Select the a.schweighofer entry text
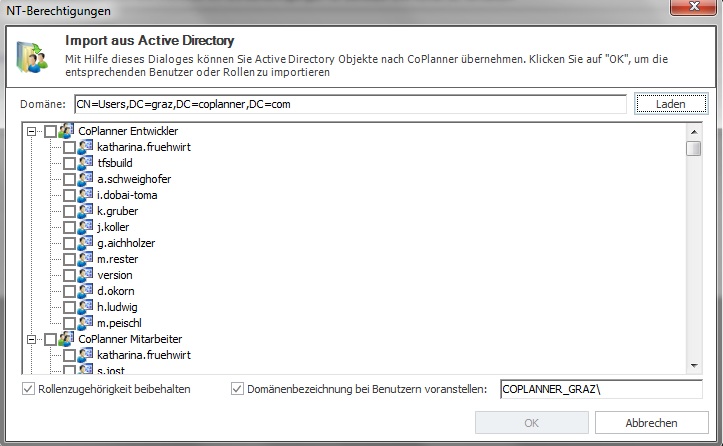 pyautogui.click(x=134, y=179)
